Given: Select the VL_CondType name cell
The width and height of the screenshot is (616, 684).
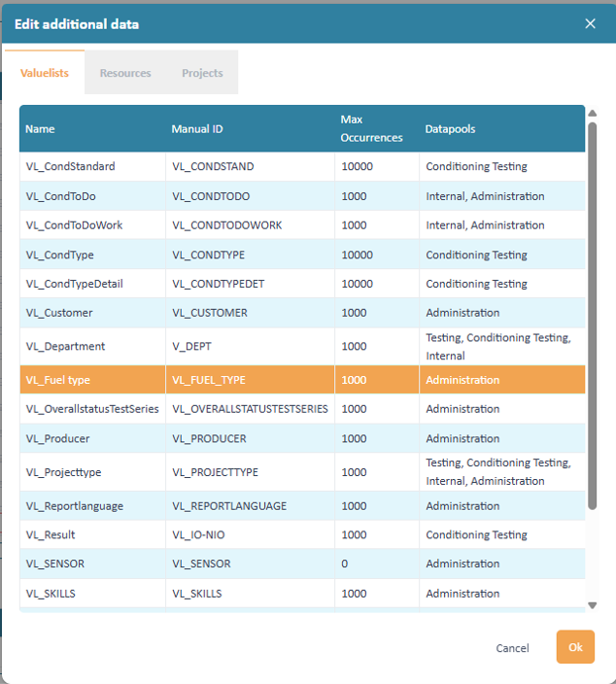Looking at the screenshot, I should coord(92,255).
